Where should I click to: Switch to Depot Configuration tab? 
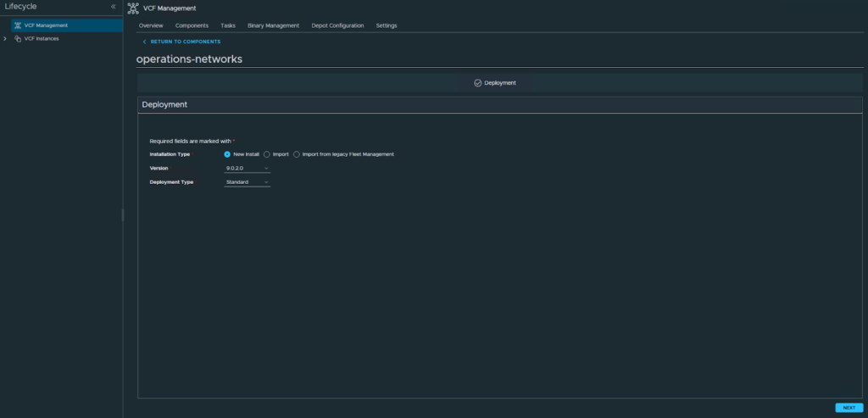pos(337,25)
